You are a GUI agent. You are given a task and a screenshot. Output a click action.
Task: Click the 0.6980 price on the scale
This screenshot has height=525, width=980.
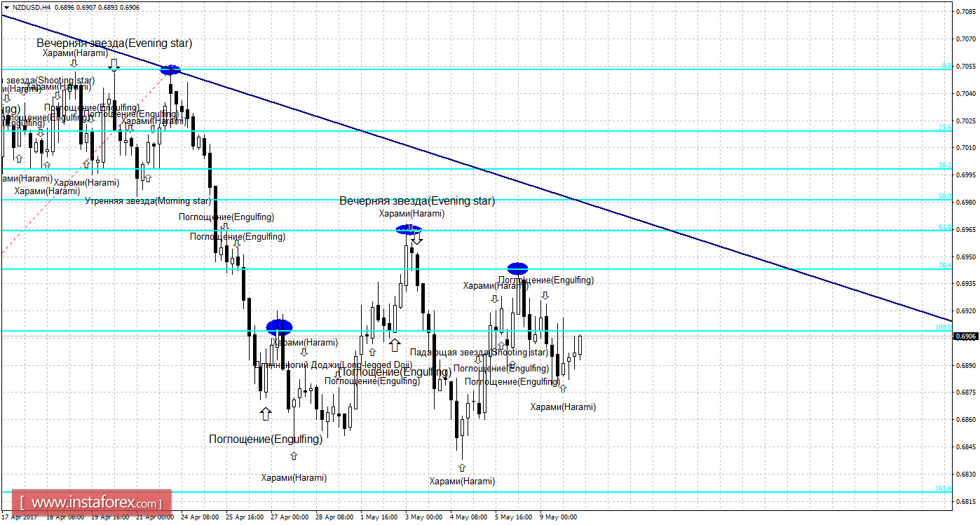coord(965,202)
